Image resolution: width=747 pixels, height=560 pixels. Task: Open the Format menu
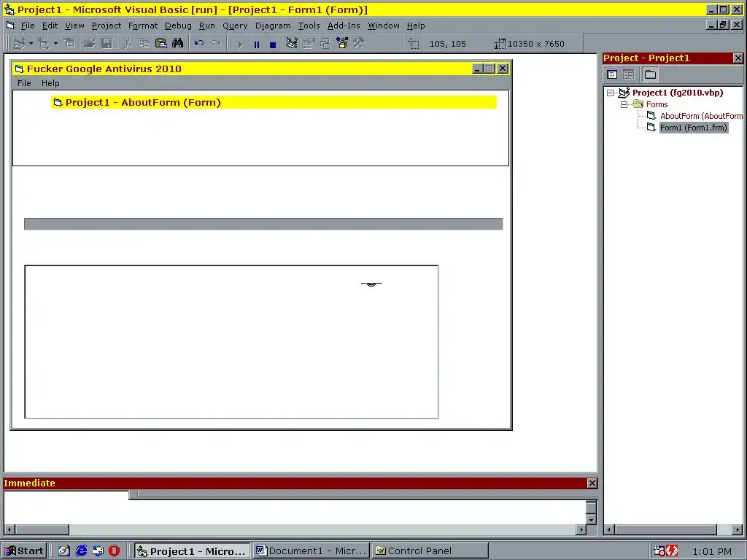[x=143, y=26]
